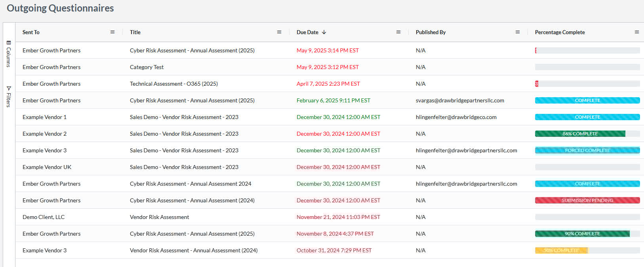
Task: Click the 50% COMPLETE progress bar
Action: pyautogui.click(x=561, y=250)
